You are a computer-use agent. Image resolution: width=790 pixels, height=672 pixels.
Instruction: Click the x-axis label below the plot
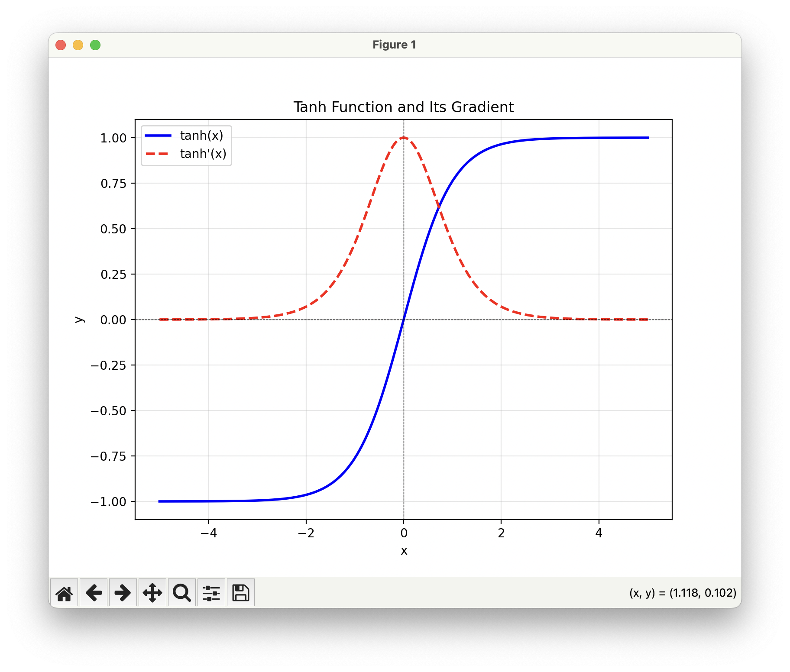click(x=404, y=551)
